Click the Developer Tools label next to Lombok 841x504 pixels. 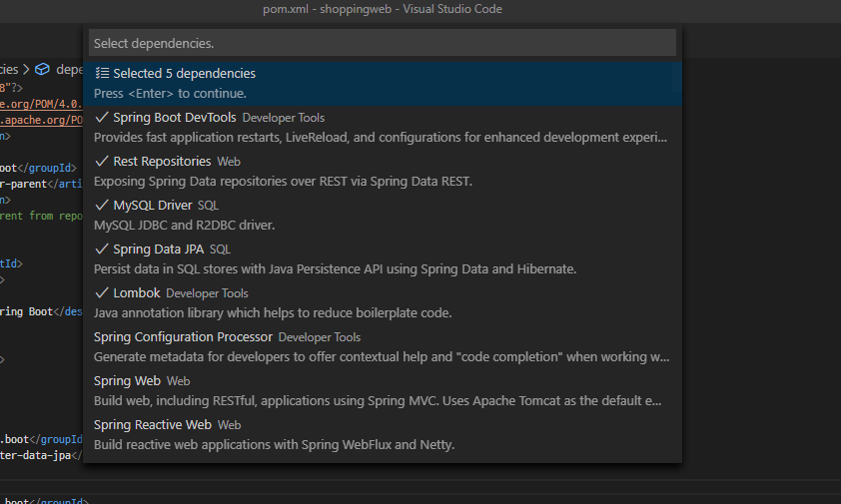(x=207, y=293)
